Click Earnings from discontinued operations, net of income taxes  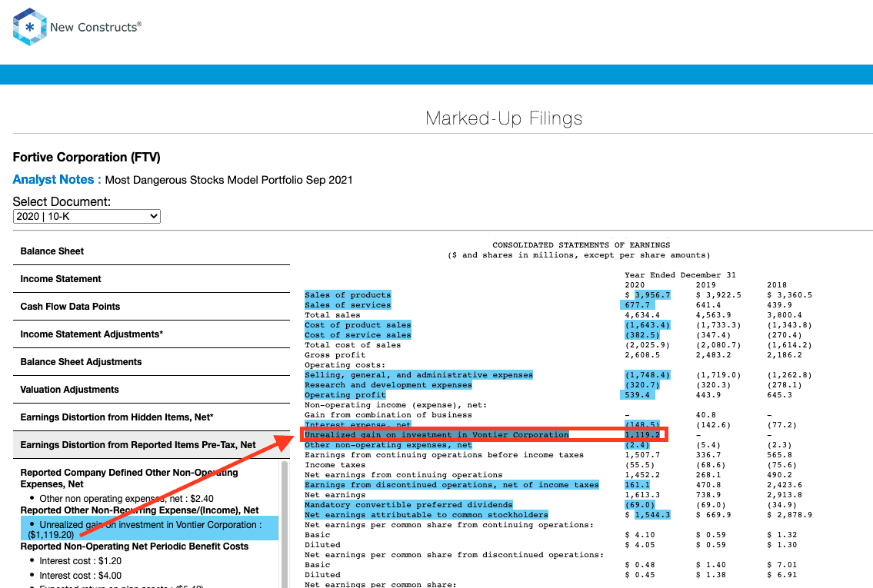(451, 485)
